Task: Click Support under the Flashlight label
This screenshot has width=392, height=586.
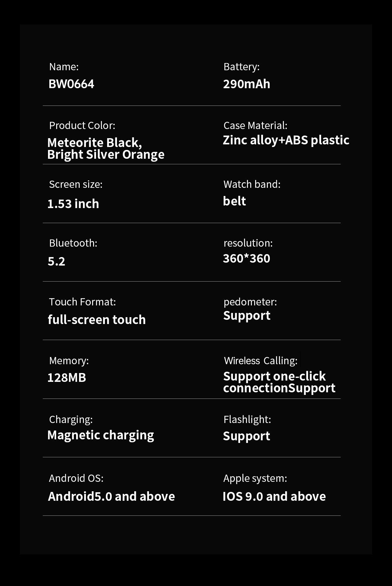Action: [247, 436]
